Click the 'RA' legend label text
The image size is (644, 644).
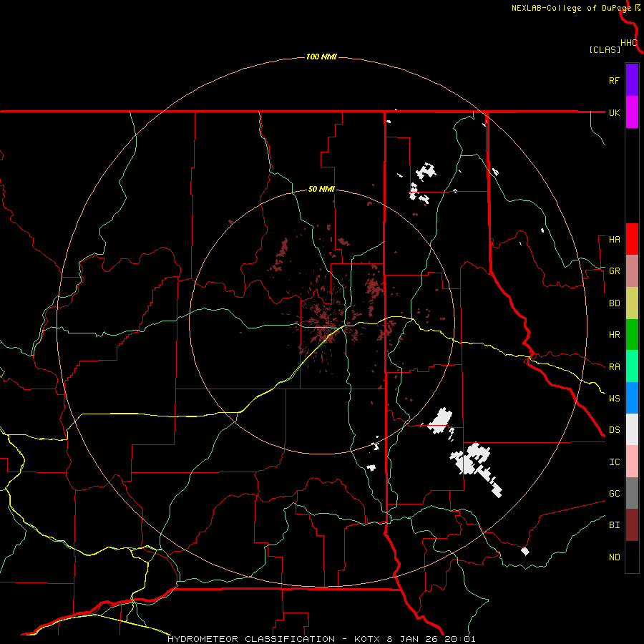(x=614, y=367)
